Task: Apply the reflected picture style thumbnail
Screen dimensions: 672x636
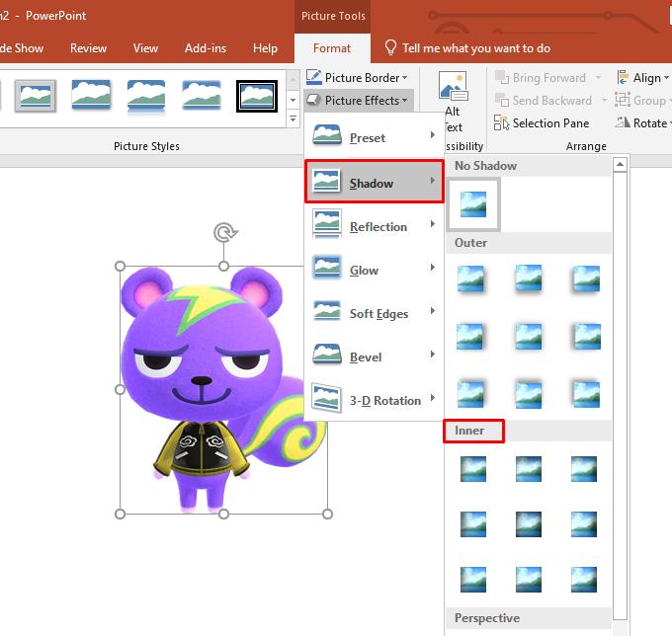Action: click(x=146, y=98)
